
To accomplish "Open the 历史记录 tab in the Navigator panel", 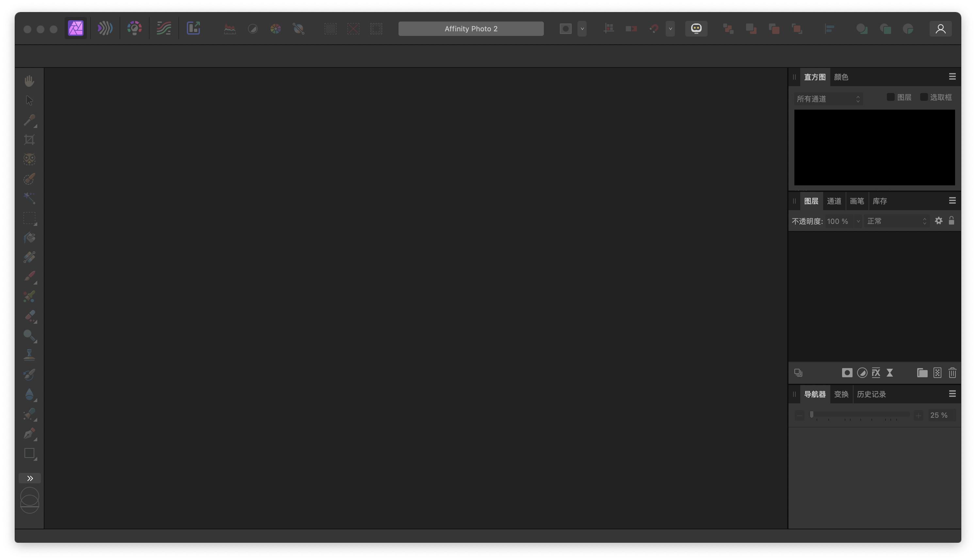I will point(872,394).
